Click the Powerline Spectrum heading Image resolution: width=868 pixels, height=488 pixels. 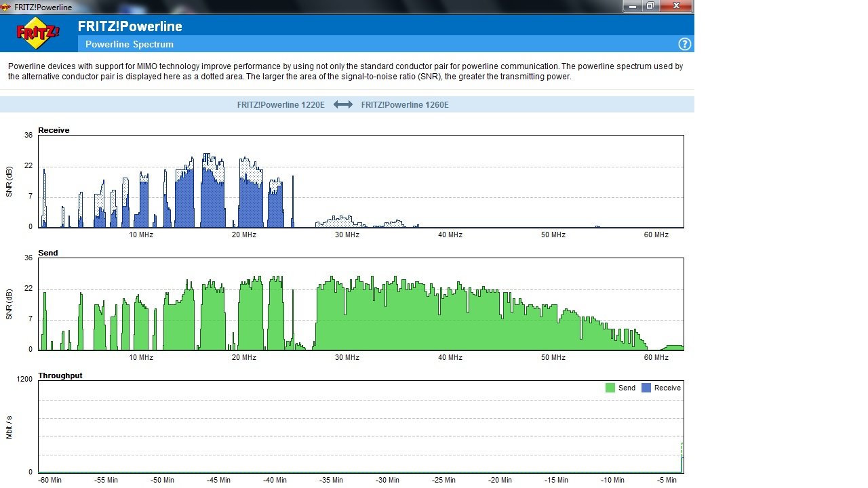pos(130,44)
